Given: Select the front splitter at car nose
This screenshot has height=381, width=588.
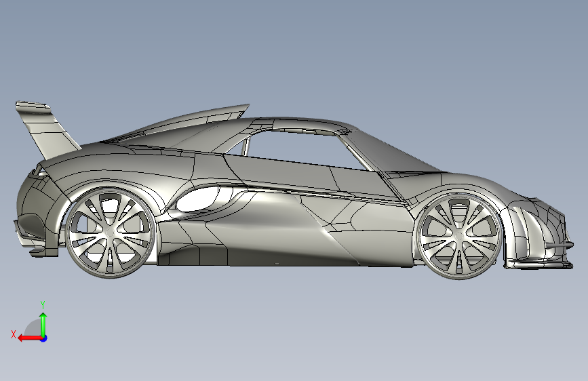Looking at the screenshot, I should point(540,265).
